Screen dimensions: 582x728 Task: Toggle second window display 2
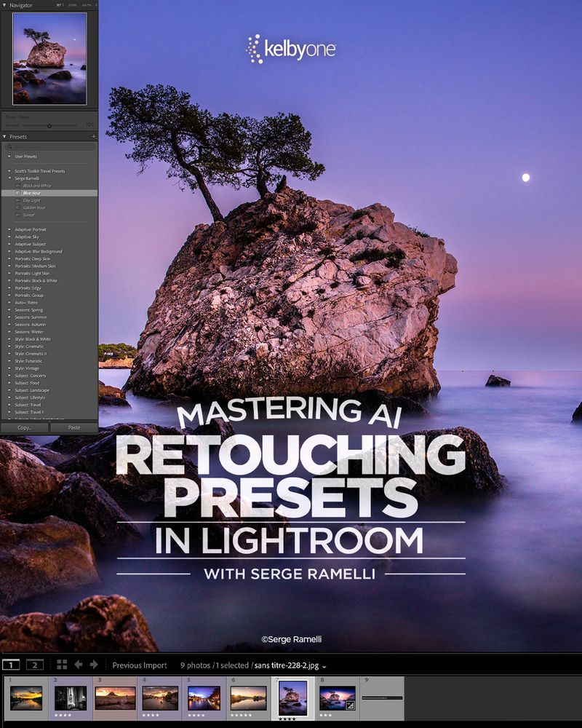pos(35,665)
